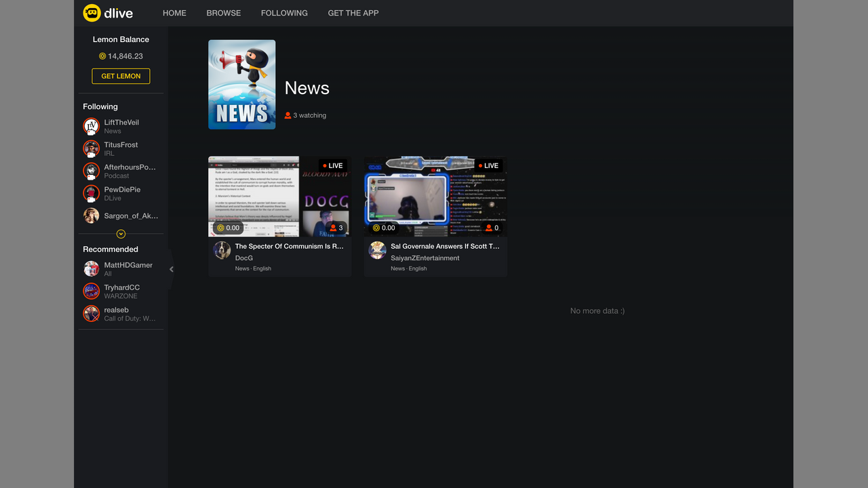Open realseb avatar under Recommended

pyautogui.click(x=91, y=314)
